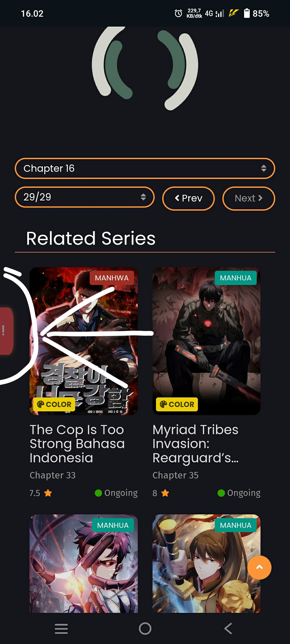Tap the Android back arrow icon
Viewport: 290px width, 644px height.
228,628
